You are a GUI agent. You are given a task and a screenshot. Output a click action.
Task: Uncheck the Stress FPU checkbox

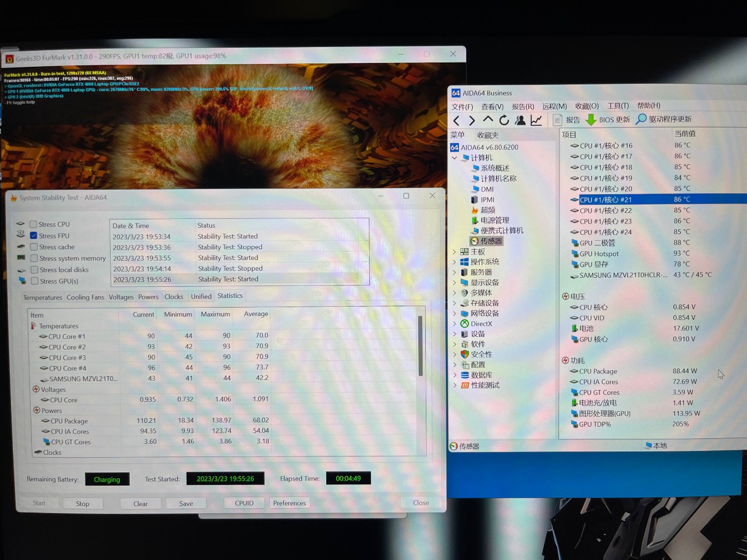34,236
